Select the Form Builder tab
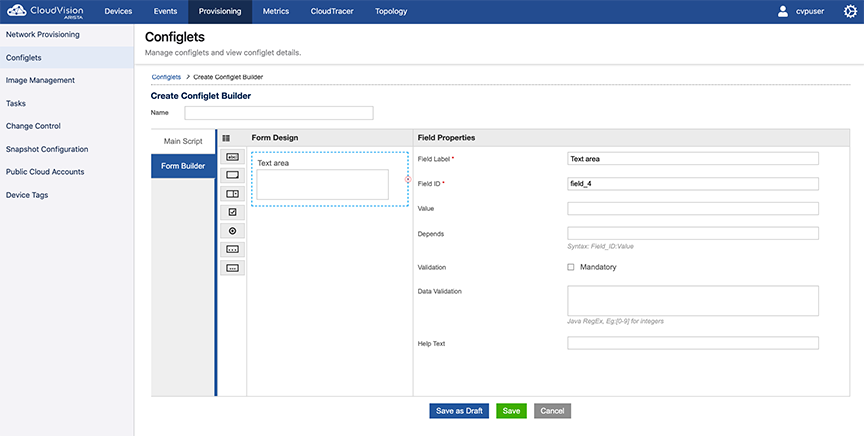The height and width of the screenshot is (436, 864). pos(183,166)
